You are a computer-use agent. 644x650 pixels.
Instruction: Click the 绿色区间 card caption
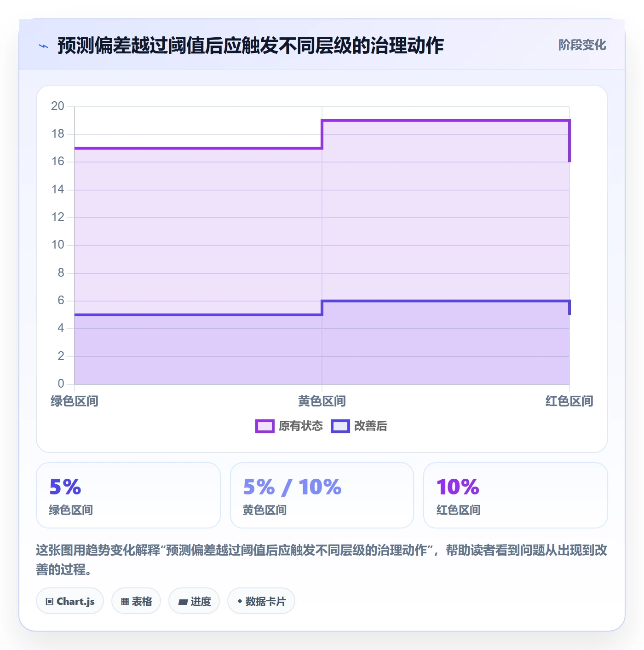(71, 510)
